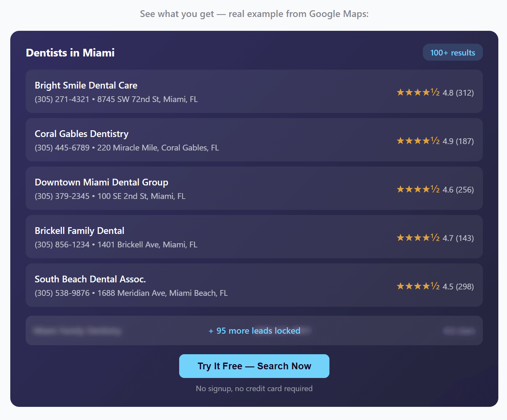The width and height of the screenshot is (507, 420).
Task: Select the Bright Smile Dental Care listing
Action: click(86, 85)
